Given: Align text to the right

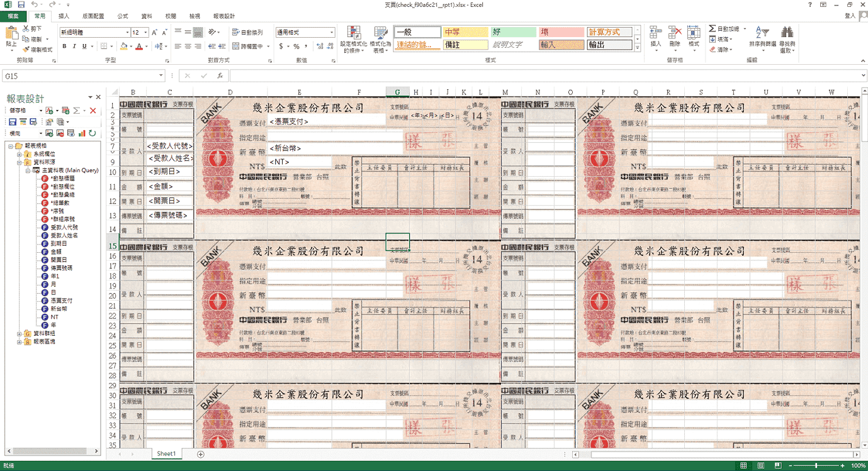Looking at the screenshot, I should click(x=197, y=46).
